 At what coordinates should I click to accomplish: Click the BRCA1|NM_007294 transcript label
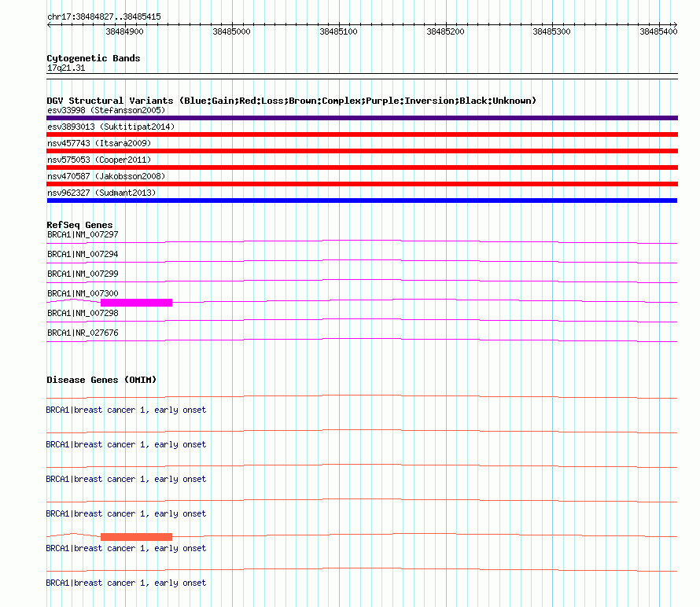[83, 255]
